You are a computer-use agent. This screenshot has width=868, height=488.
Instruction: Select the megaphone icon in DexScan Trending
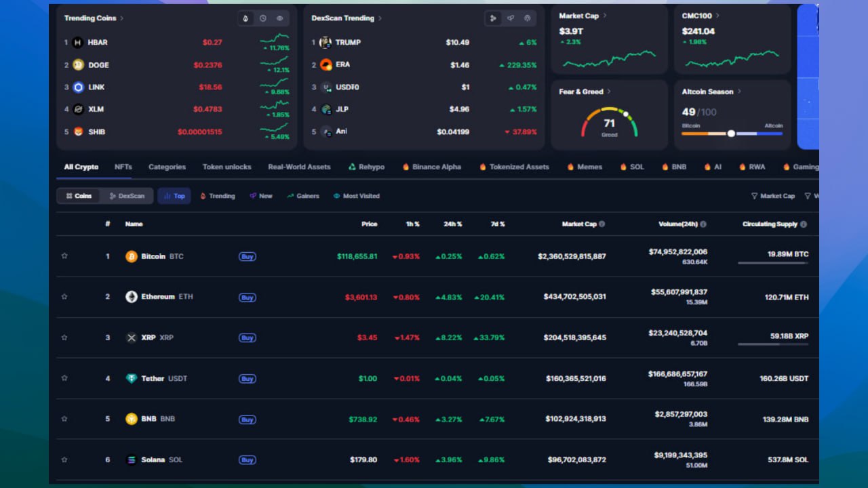point(510,18)
